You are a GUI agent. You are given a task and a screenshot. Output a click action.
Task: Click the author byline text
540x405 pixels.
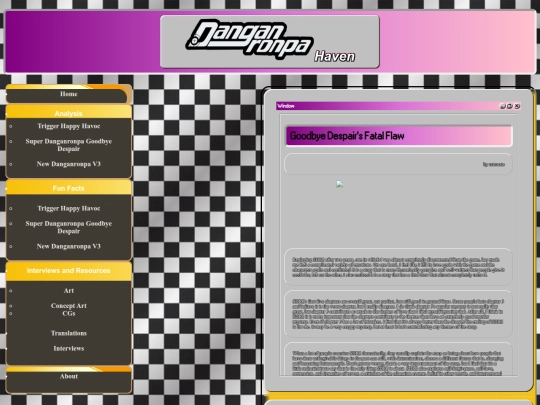[x=494, y=164]
